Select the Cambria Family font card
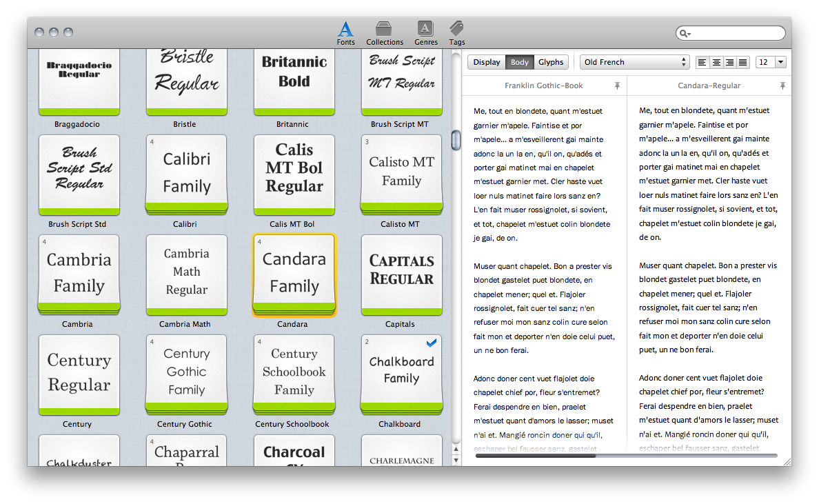Screen dimensions: 819x504 click(x=79, y=274)
